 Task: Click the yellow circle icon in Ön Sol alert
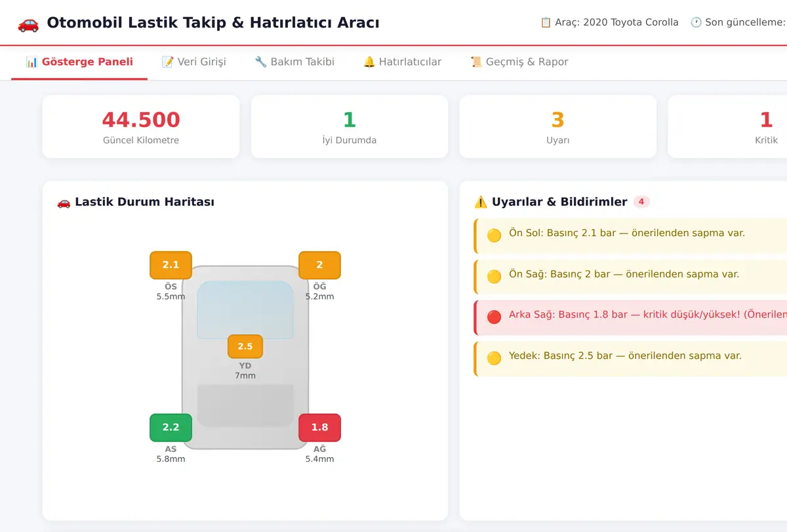click(494, 235)
